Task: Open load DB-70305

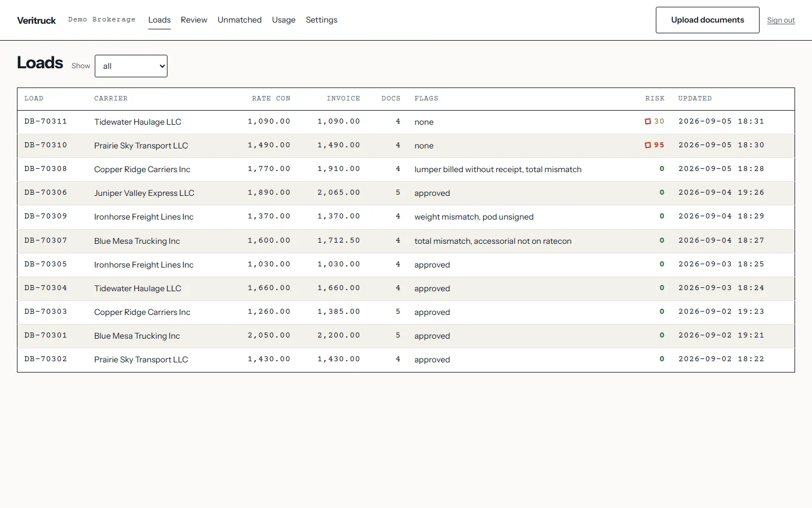Action: (46, 264)
